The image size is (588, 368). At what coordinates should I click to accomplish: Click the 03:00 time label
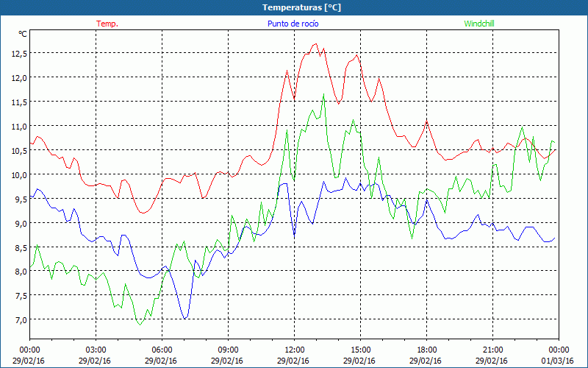coord(96,350)
